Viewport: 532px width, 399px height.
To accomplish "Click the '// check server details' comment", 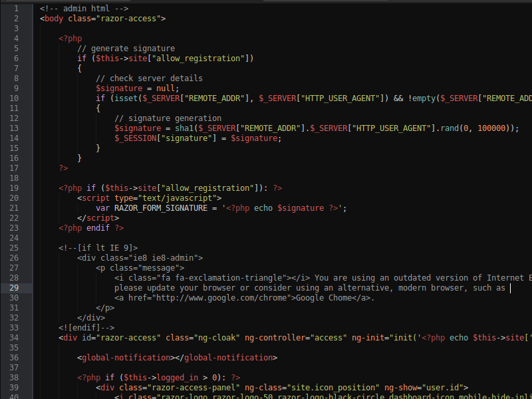I will click(x=149, y=78).
